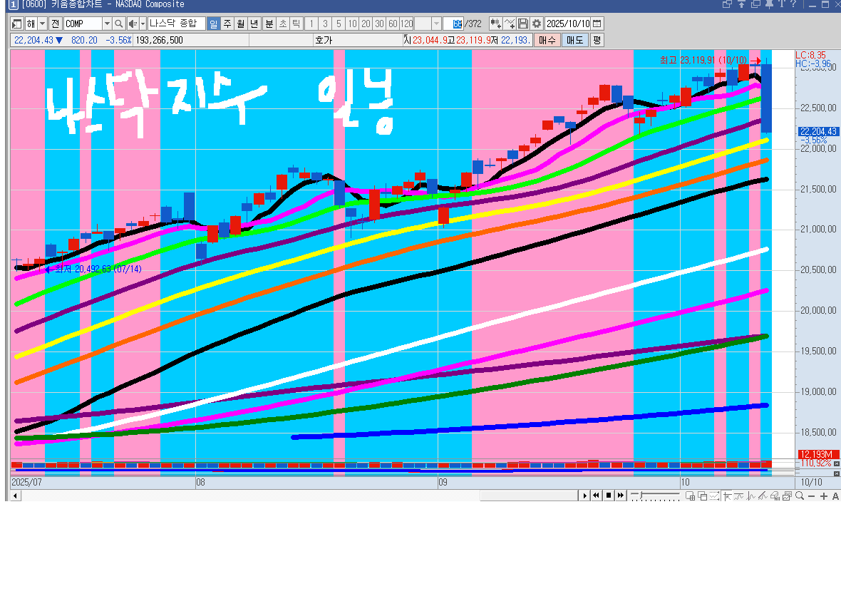Click the A auto-fit icon
This screenshot has height=616, width=841.
point(835,496)
